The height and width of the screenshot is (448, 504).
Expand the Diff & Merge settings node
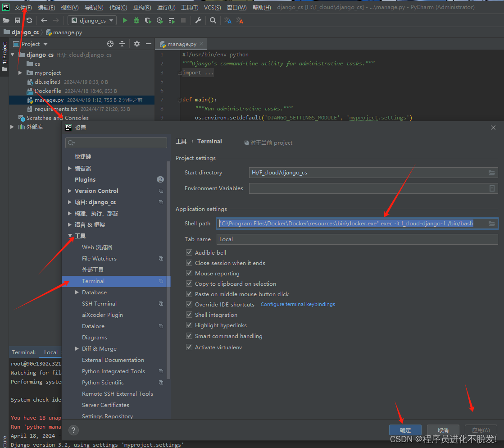tap(77, 348)
